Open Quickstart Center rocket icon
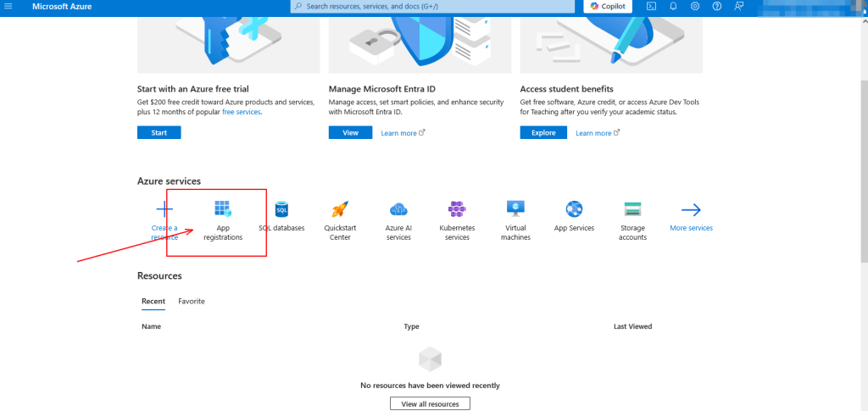868x411 pixels. pyautogui.click(x=340, y=209)
